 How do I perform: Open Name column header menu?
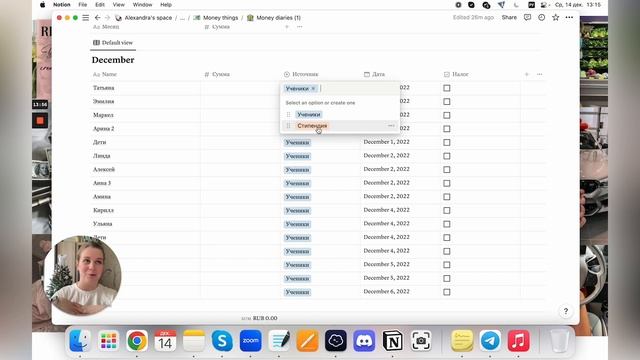(105, 74)
